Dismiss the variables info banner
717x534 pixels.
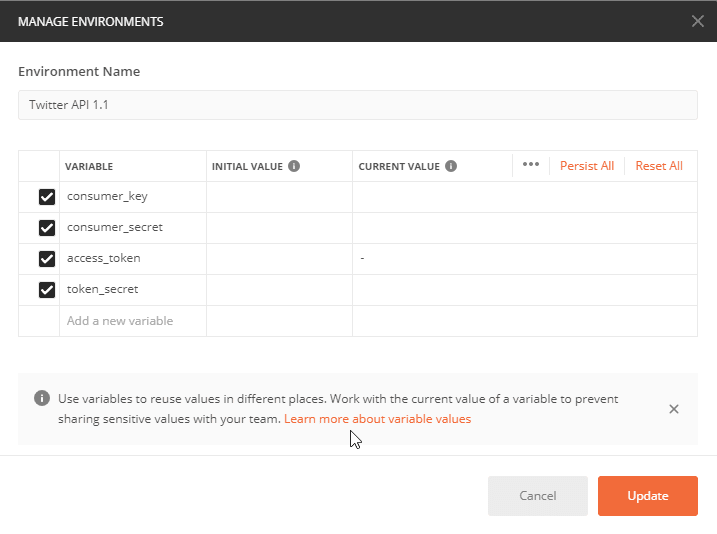[674, 409]
